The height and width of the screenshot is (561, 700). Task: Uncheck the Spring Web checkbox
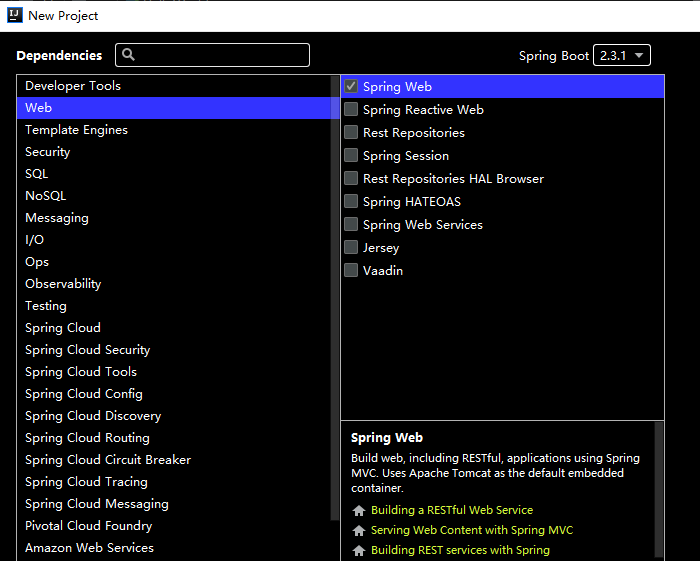[351, 86]
